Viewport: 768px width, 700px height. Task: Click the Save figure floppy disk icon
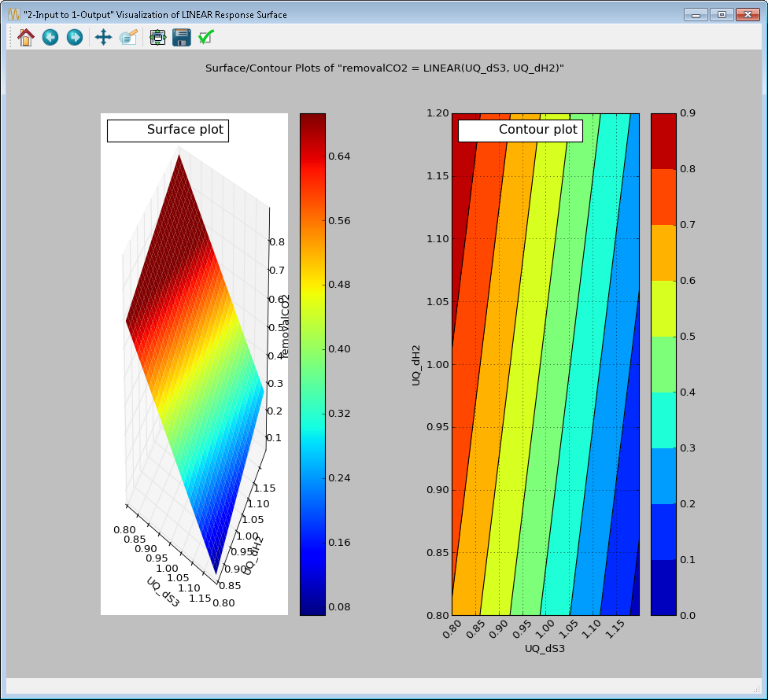click(182, 37)
